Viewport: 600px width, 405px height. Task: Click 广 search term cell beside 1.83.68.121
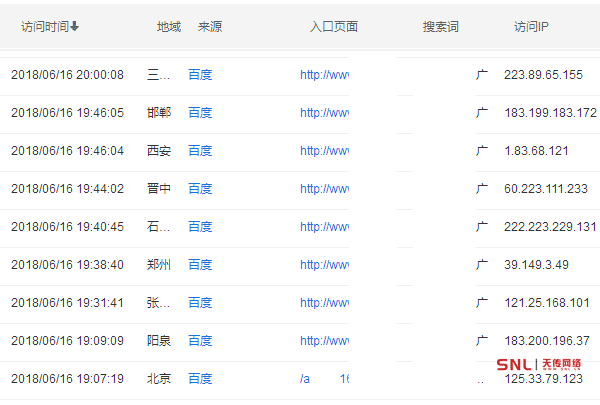point(482,151)
